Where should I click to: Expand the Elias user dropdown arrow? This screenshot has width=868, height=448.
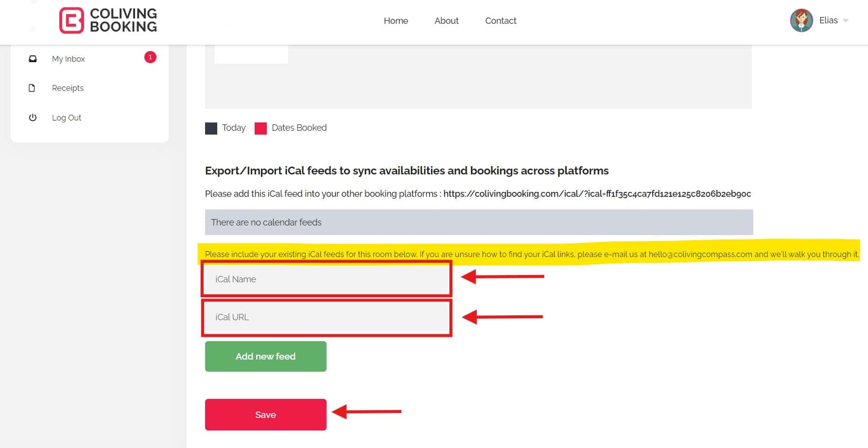point(846,20)
